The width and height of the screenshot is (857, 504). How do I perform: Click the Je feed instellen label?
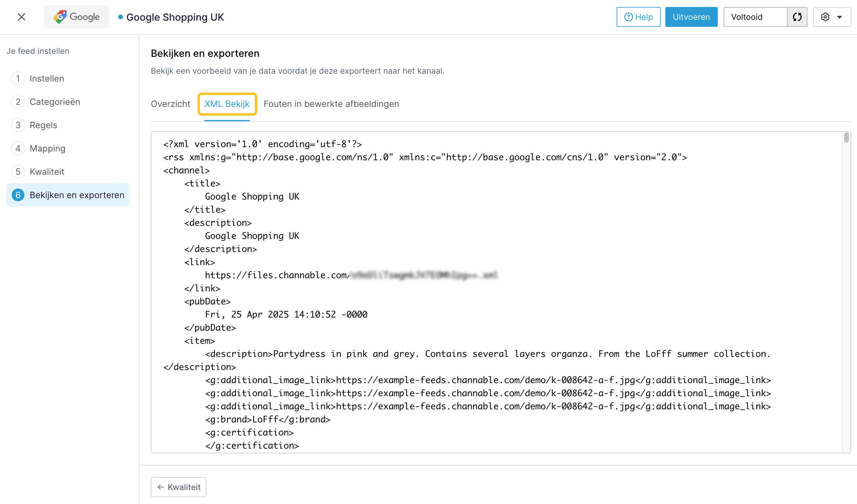[x=38, y=51]
